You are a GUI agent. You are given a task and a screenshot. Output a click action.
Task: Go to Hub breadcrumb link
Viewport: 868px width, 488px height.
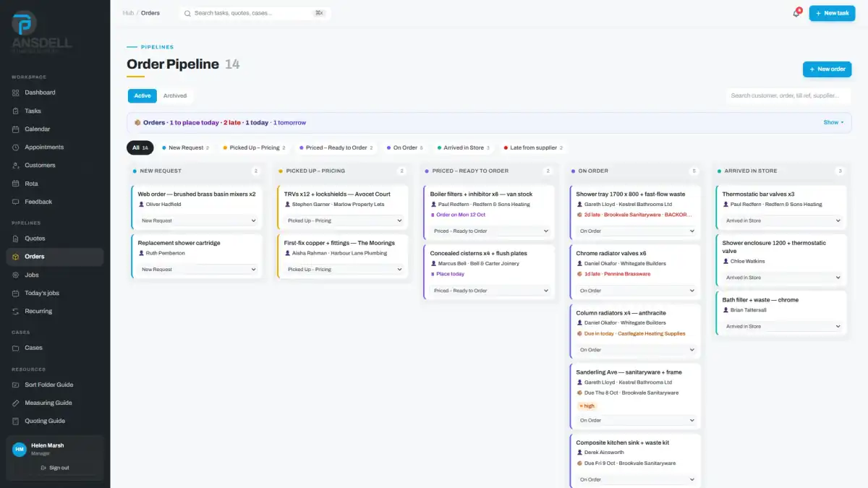(x=128, y=13)
